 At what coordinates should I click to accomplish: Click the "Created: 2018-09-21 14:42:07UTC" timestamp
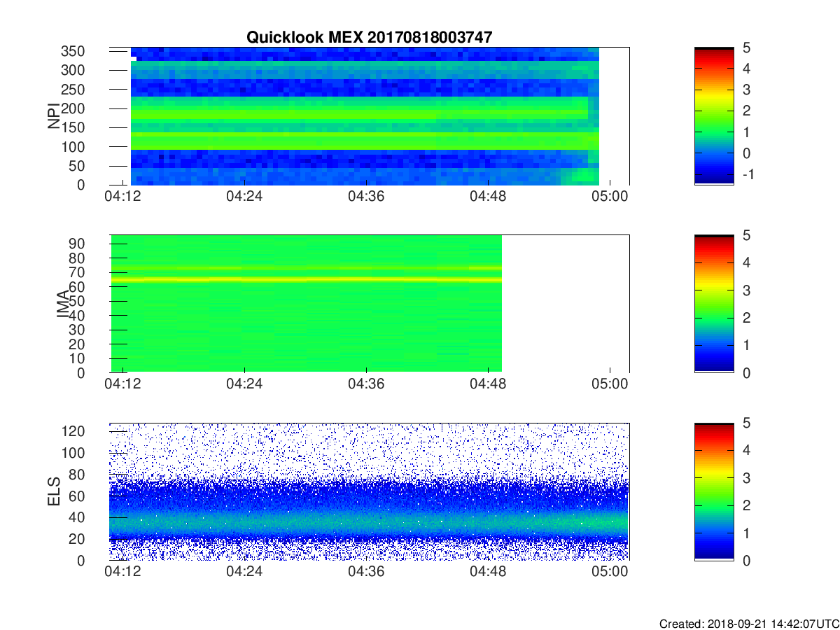coord(749,623)
